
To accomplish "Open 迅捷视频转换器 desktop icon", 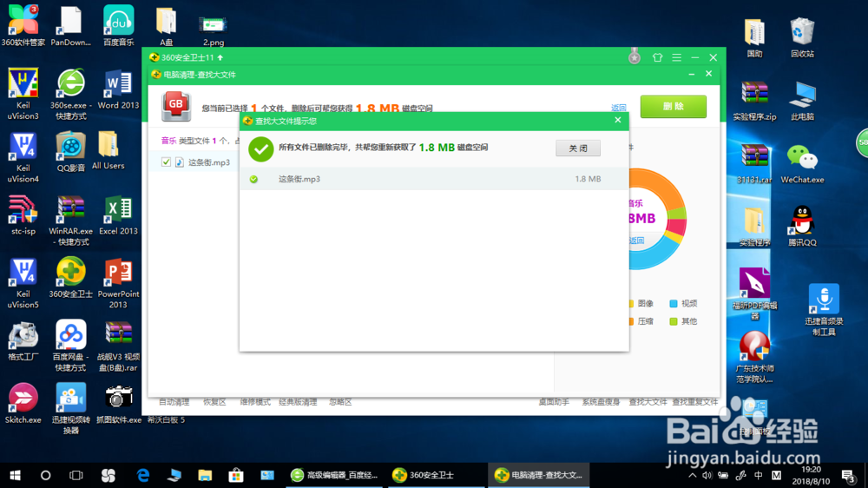I will point(71,409).
